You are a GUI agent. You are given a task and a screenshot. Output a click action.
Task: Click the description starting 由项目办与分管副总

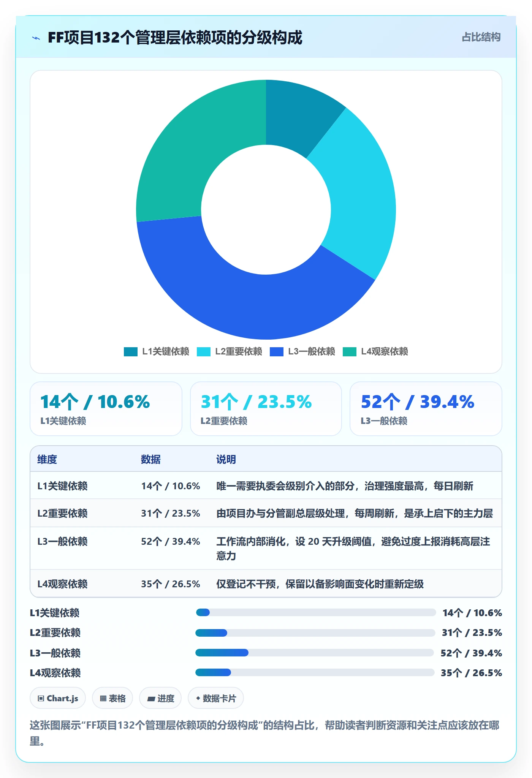(x=355, y=513)
